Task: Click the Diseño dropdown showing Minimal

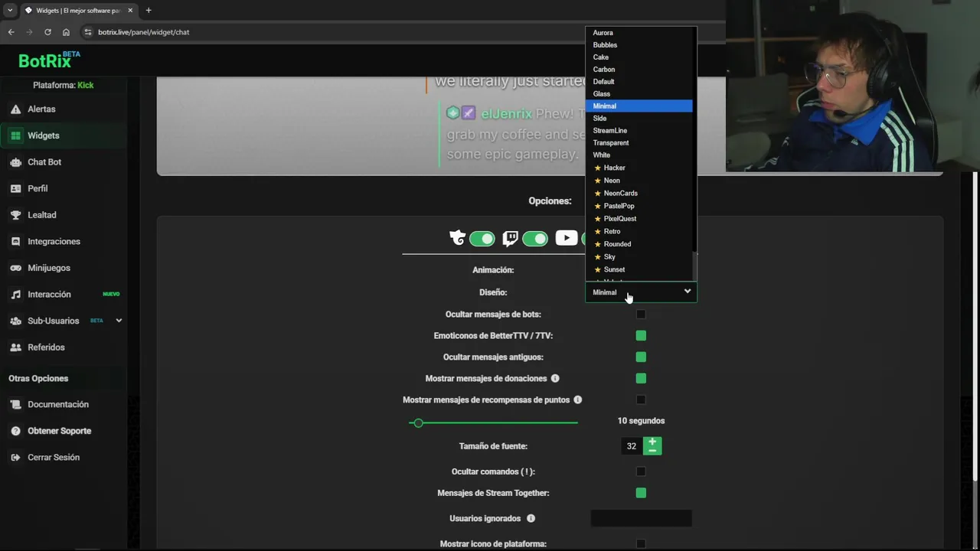Action: (642, 292)
